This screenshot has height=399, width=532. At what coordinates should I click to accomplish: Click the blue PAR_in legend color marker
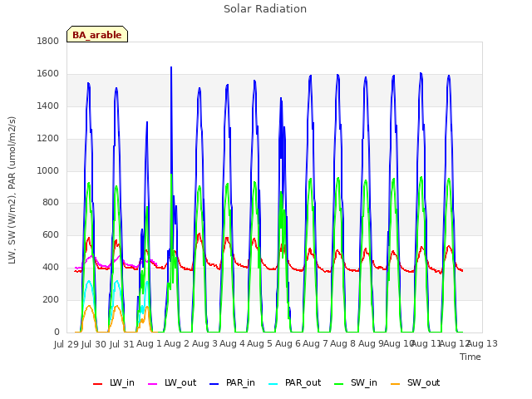[214, 384]
